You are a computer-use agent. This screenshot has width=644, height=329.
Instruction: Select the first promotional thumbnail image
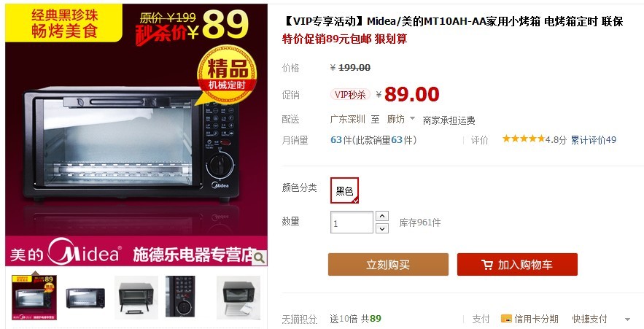pos(34,298)
